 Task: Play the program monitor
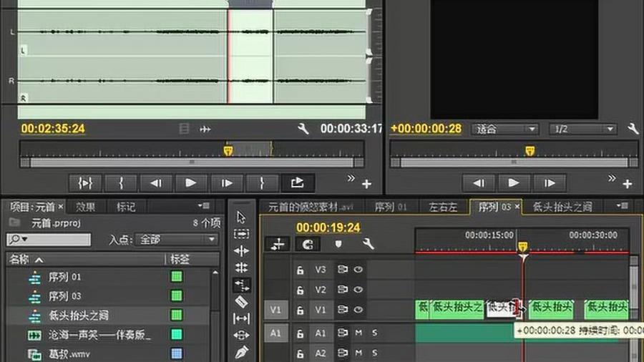click(x=513, y=183)
